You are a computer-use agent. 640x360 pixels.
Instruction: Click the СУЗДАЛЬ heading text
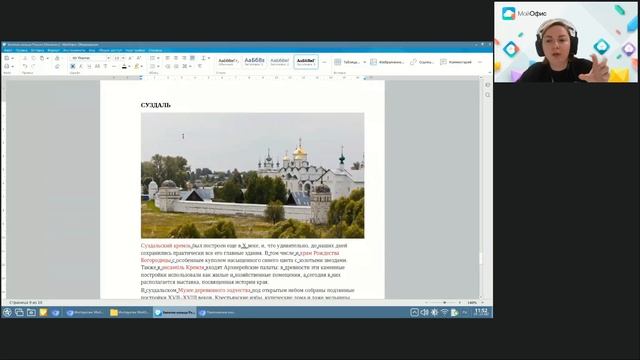(156, 105)
